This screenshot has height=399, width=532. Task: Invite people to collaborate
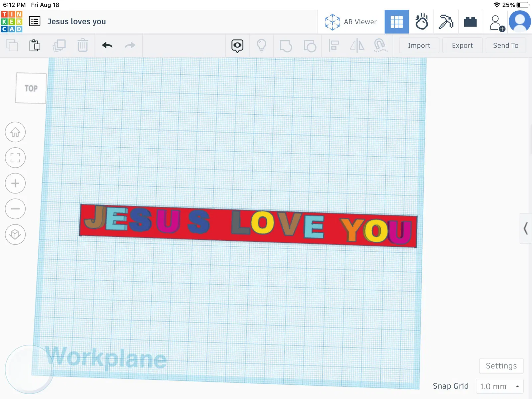pos(497,23)
